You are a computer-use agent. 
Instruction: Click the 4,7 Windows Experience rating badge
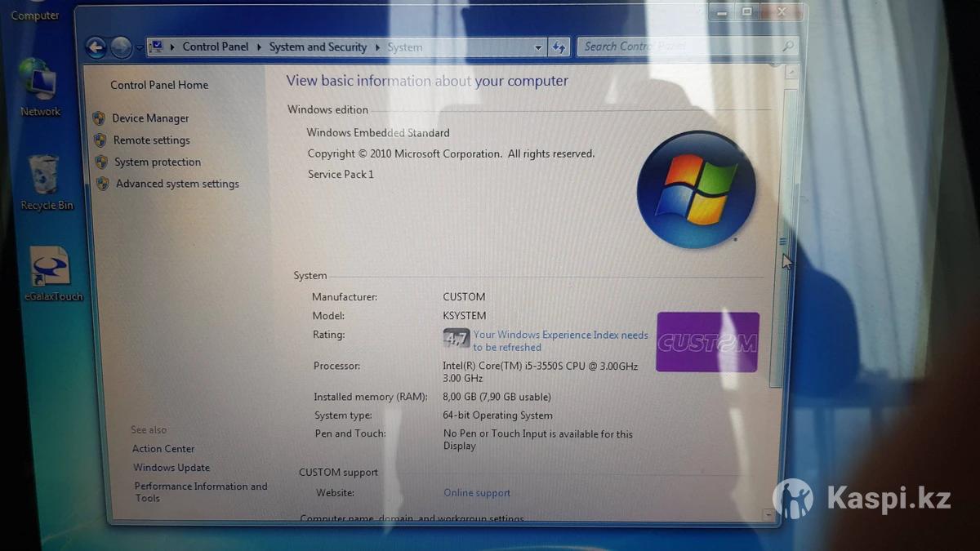coord(456,338)
